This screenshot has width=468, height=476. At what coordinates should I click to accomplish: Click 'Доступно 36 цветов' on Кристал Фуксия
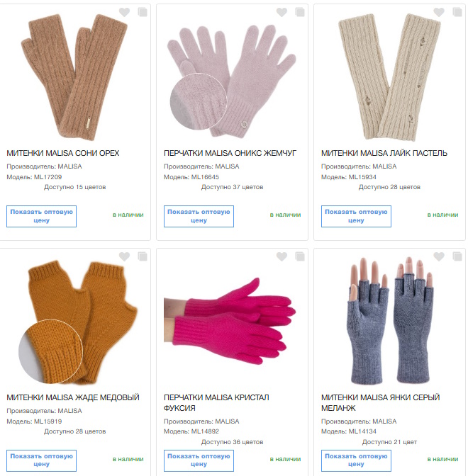pos(232,442)
